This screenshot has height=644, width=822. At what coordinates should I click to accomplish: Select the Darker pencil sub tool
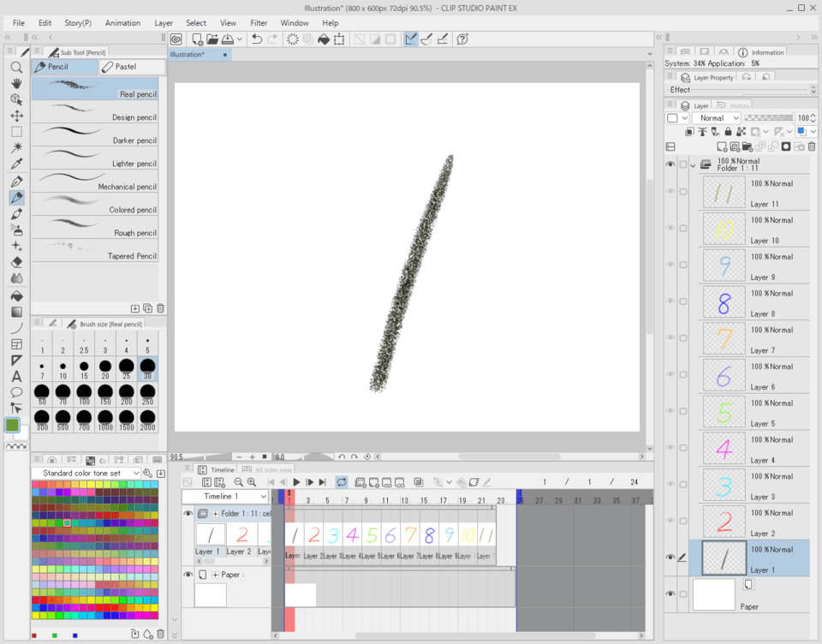98,135
